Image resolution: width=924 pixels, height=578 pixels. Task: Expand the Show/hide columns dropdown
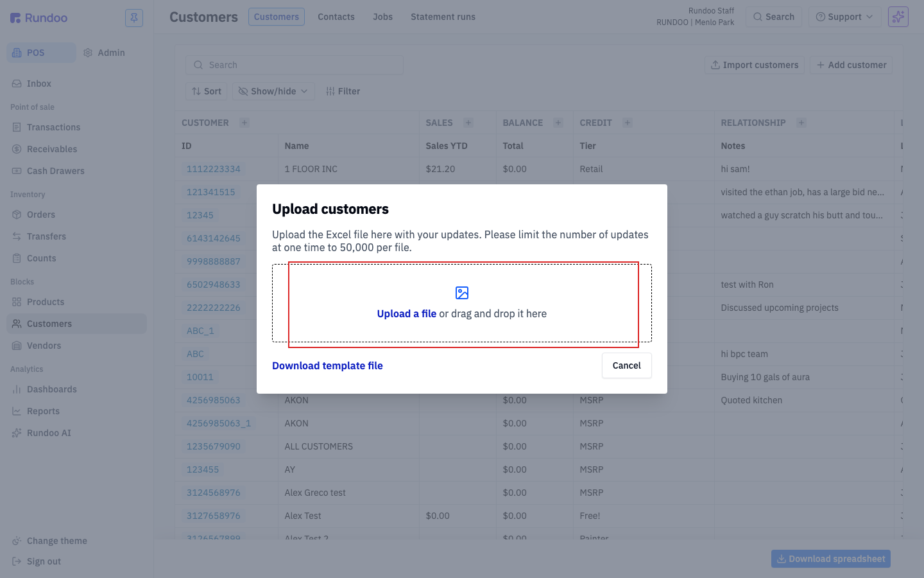click(x=273, y=91)
